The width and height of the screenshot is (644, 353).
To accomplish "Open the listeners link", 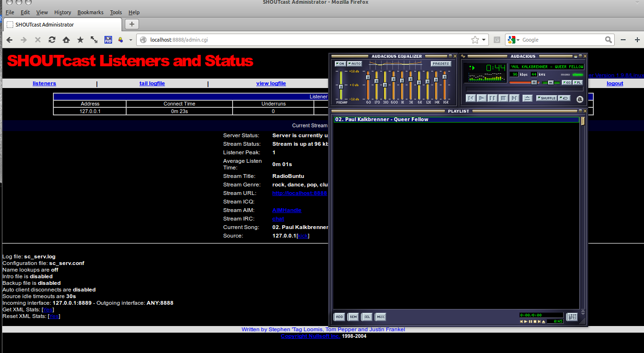I will [x=44, y=83].
